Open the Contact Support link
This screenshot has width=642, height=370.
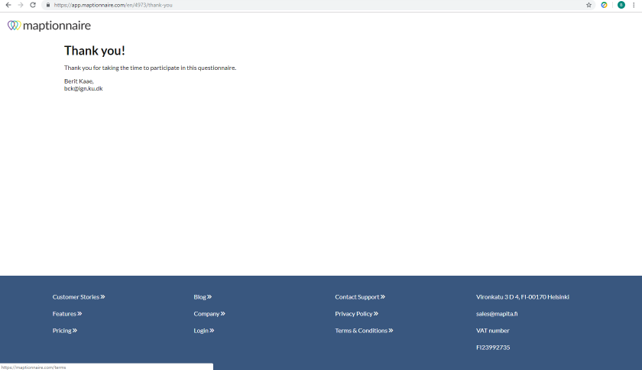360,297
